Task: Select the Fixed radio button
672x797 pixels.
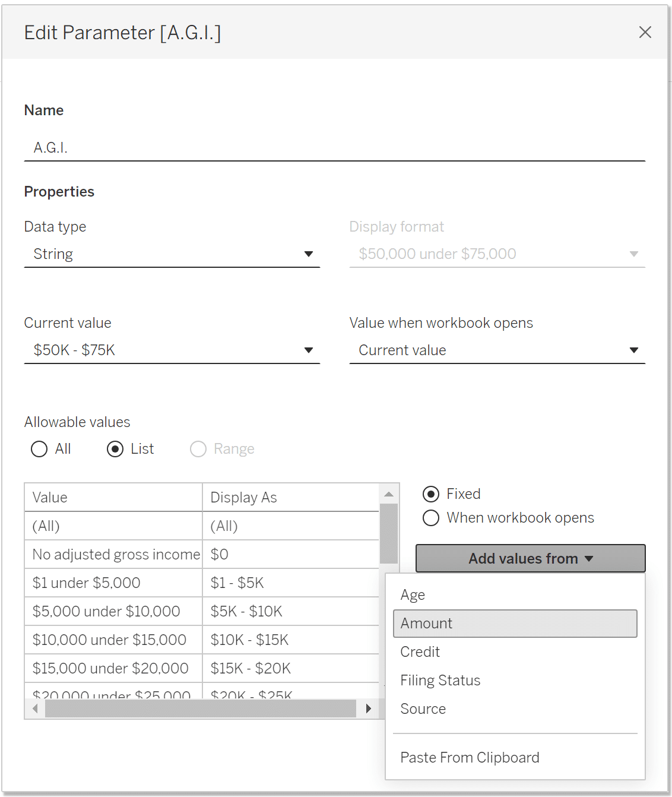Action: click(x=431, y=494)
